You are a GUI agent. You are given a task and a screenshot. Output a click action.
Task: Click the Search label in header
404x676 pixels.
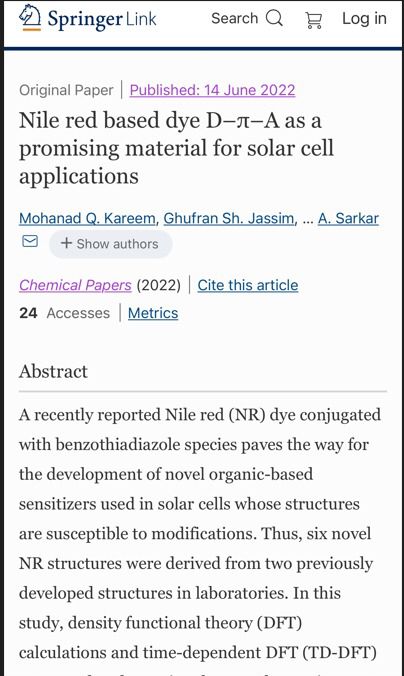(x=234, y=19)
